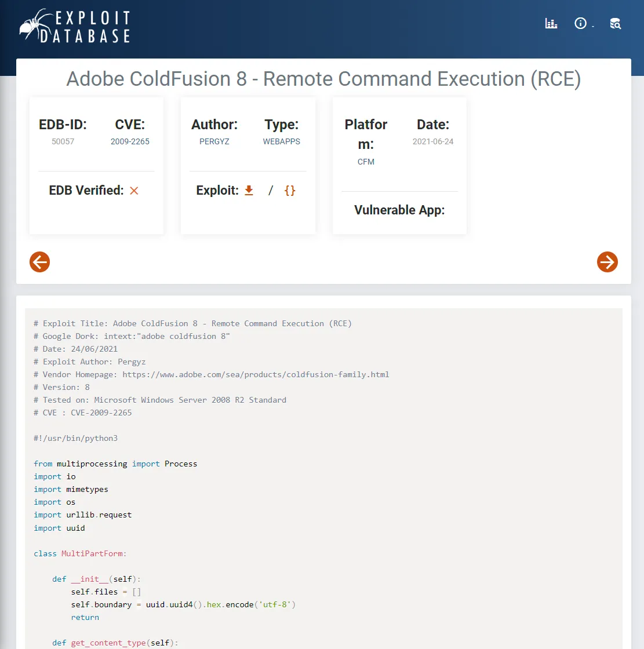644x649 pixels.
Task: Go to previous exploit with left arrow
Action: [x=40, y=262]
